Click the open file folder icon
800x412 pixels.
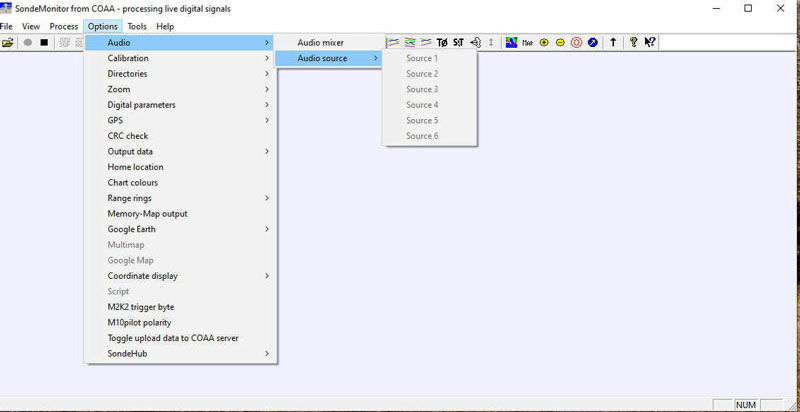7,43
